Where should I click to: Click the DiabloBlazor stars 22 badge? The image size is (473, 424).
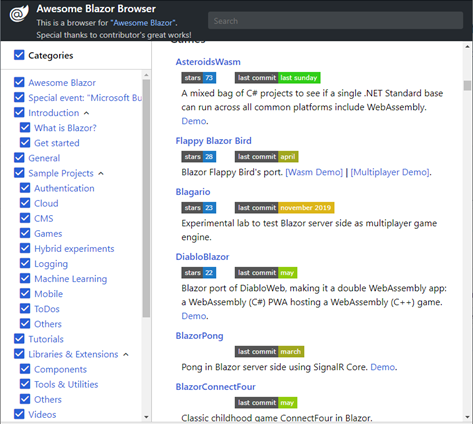[x=199, y=273]
